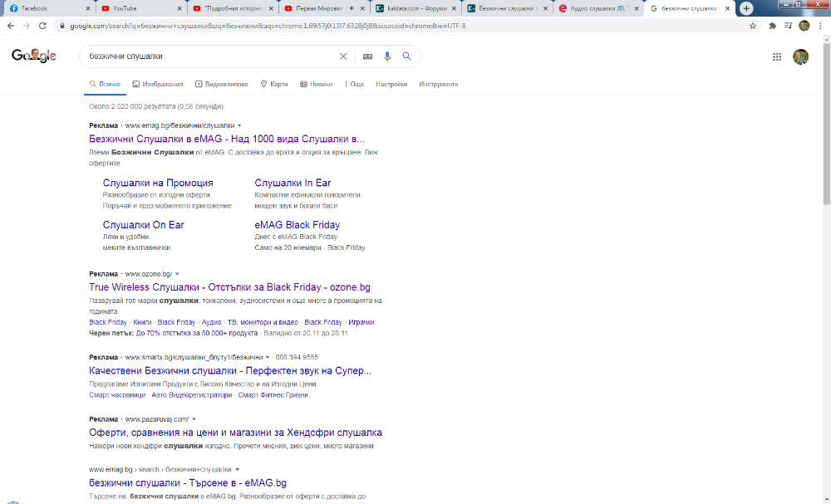Open a new browser tab
The image size is (831, 504).
point(746,8)
